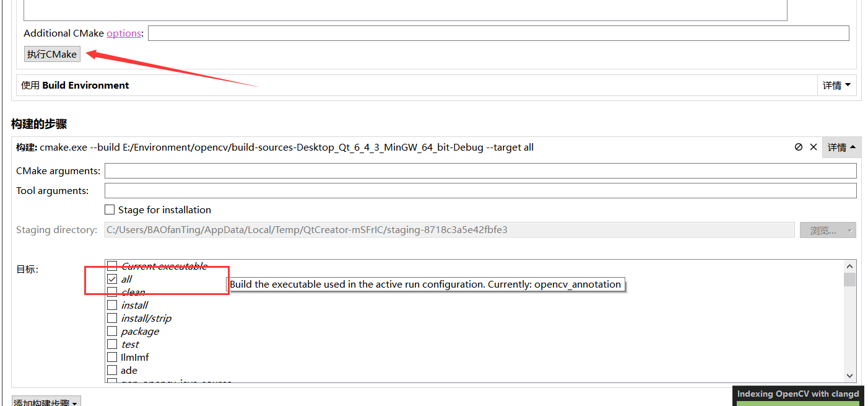Check the install target
This screenshot has height=406, width=868.
[112, 305]
